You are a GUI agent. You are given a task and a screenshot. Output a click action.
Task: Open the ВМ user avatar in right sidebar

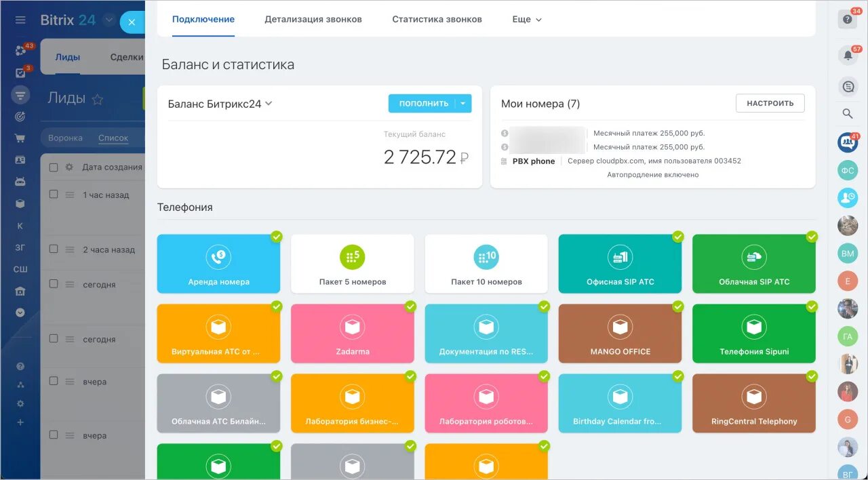(848, 254)
